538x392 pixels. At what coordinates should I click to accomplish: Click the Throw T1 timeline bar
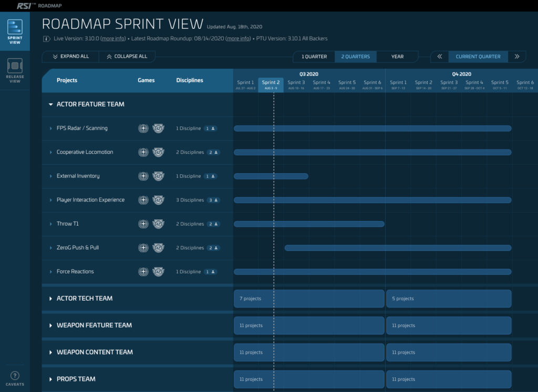click(309, 224)
